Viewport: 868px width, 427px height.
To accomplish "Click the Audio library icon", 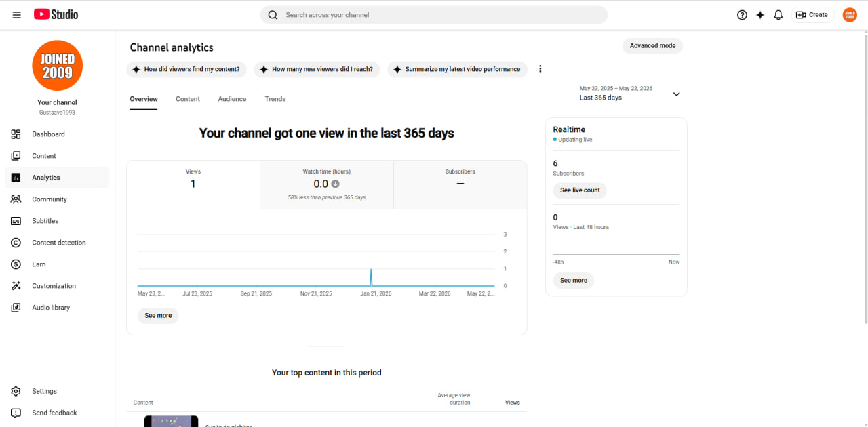I will click(x=16, y=308).
